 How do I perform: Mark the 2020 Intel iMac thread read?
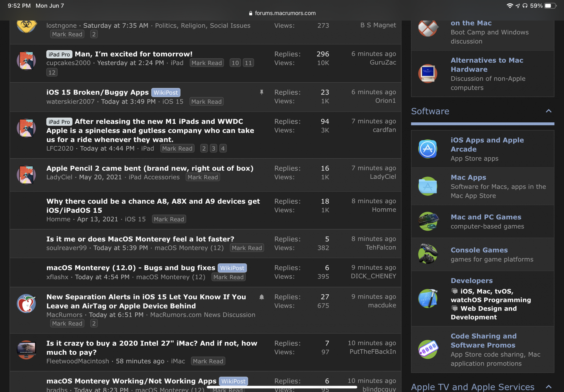pyautogui.click(x=208, y=361)
